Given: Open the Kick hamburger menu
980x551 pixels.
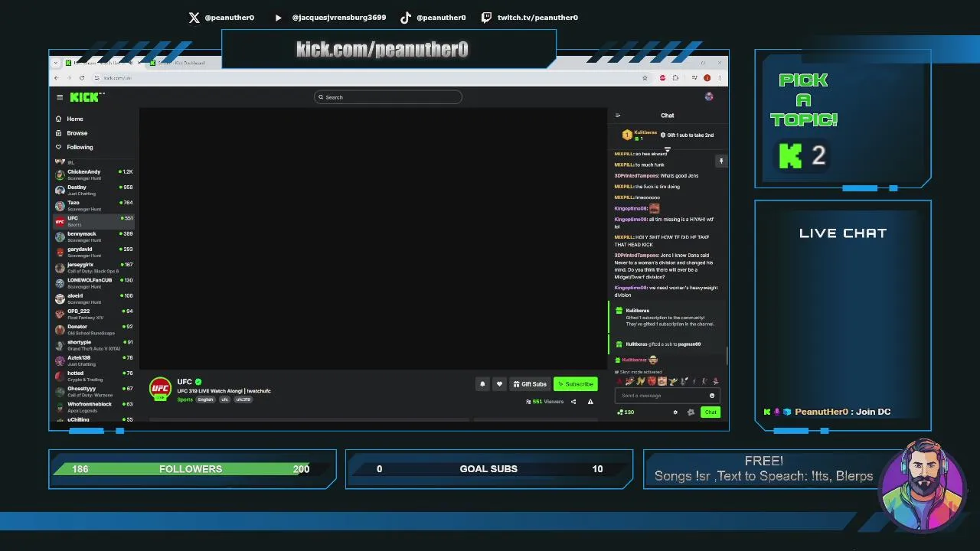Looking at the screenshot, I should pos(60,97).
